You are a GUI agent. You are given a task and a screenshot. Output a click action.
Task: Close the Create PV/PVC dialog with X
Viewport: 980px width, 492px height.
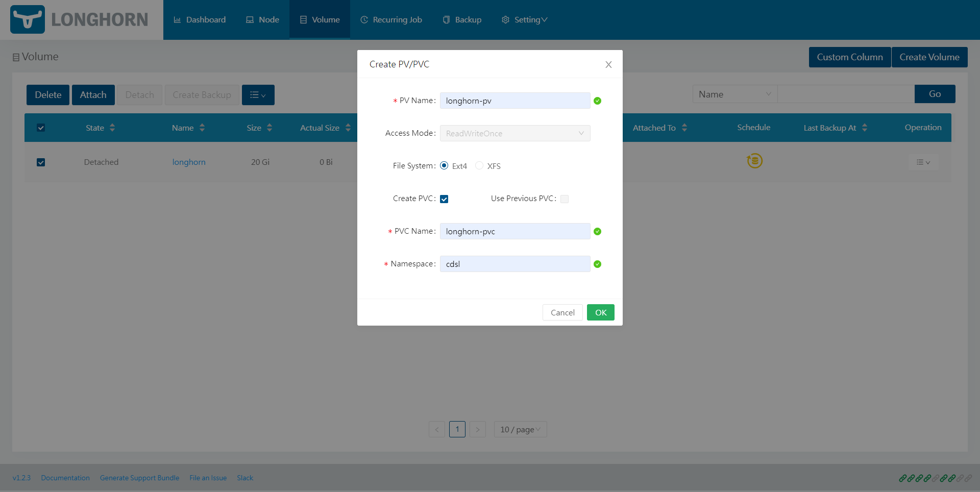point(608,64)
